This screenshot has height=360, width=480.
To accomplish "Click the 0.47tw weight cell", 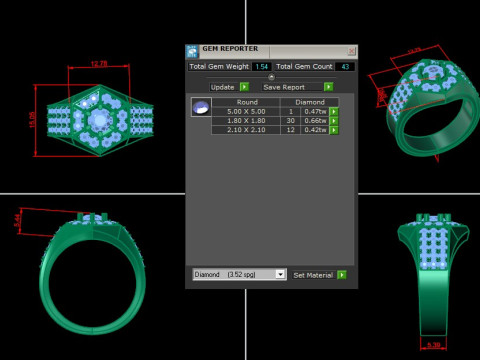I will [315, 112].
